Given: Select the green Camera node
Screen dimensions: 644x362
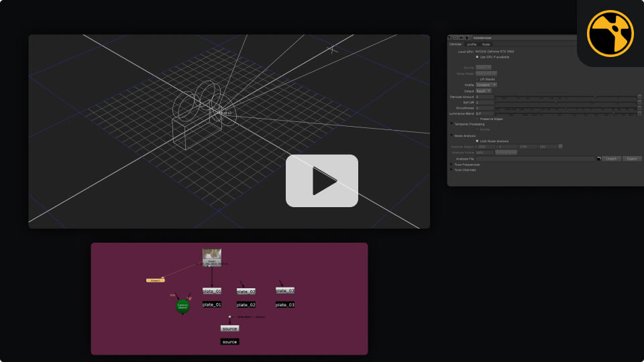Looking at the screenshot, I should (x=182, y=306).
